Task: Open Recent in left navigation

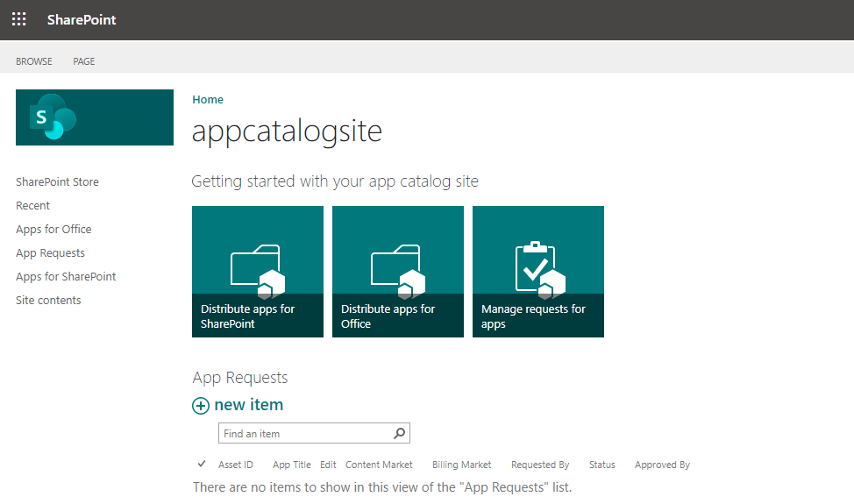Action: (32, 206)
